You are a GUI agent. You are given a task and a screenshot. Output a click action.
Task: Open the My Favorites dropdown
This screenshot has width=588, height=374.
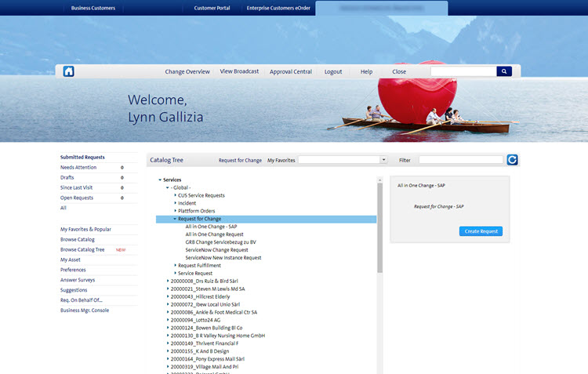click(383, 160)
